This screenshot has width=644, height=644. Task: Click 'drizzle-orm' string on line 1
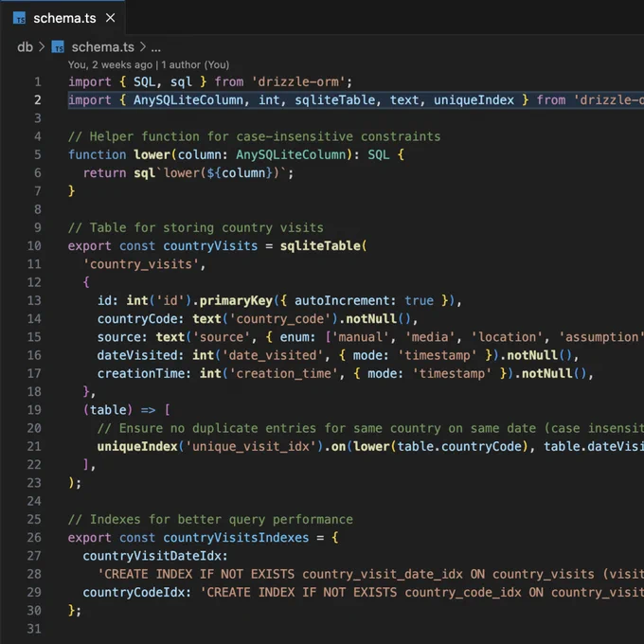[x=298, y=81]
